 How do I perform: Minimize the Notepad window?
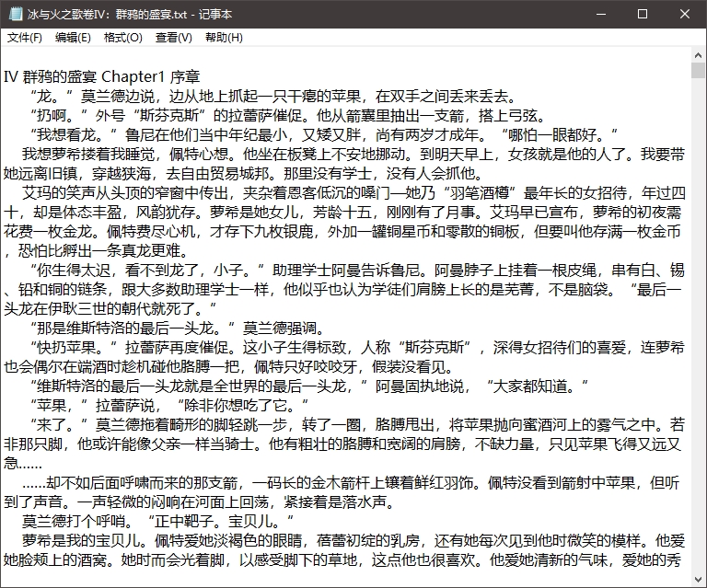click(598, 14)
